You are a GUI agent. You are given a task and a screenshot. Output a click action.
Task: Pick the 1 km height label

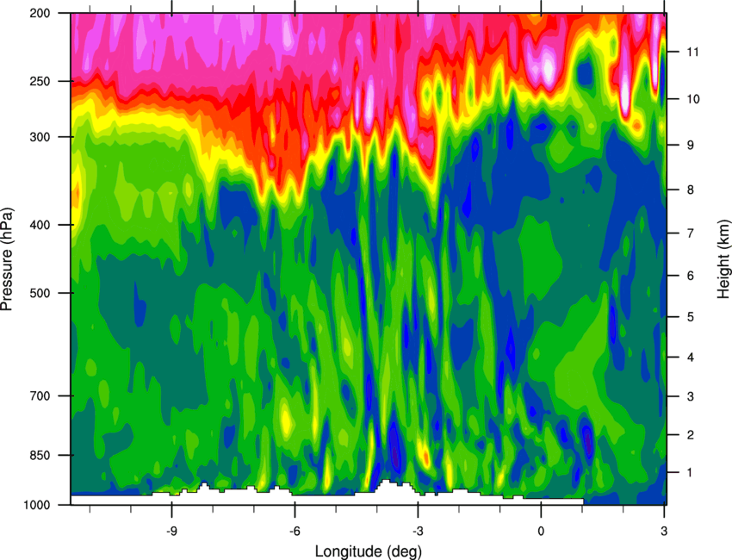click(x=690, y=473)
